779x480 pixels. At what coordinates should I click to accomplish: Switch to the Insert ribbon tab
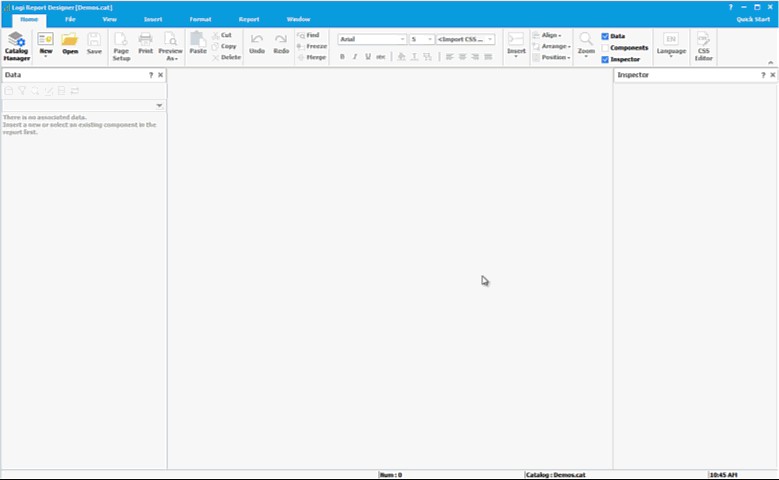click(152, 19)
